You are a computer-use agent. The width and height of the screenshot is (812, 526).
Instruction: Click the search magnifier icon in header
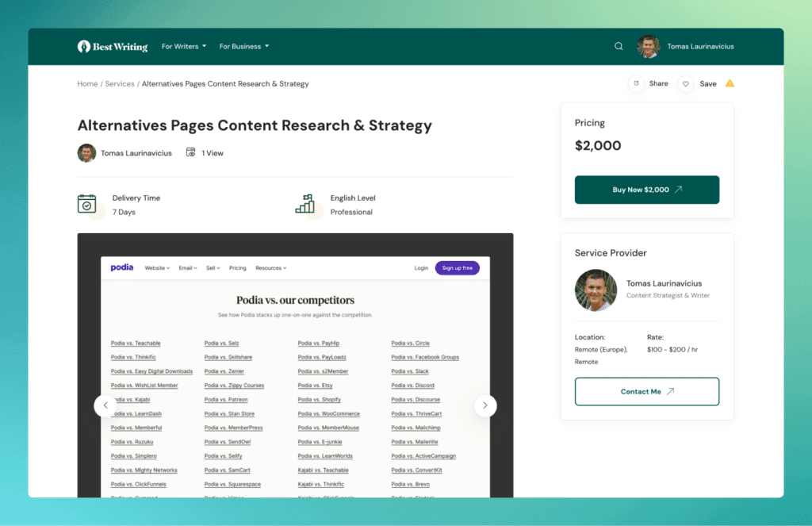(619, 46)
